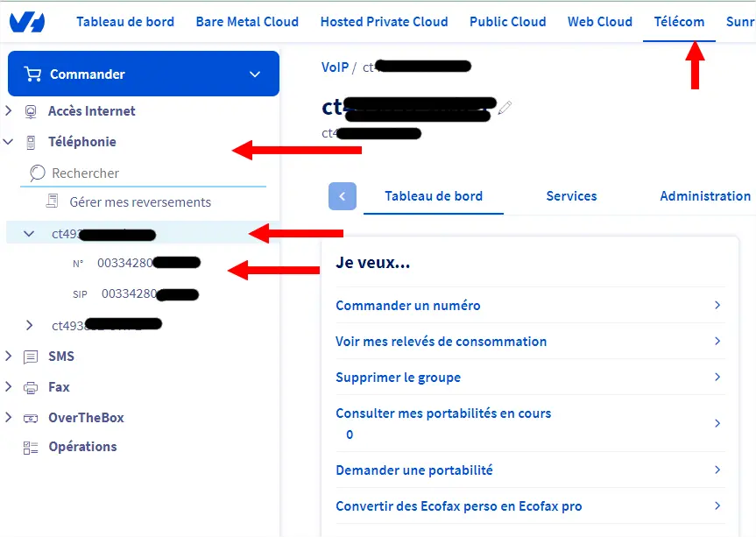Click Commander un numéro link
The width and height of the screenshot is (756, 537).
click(408, 306)
